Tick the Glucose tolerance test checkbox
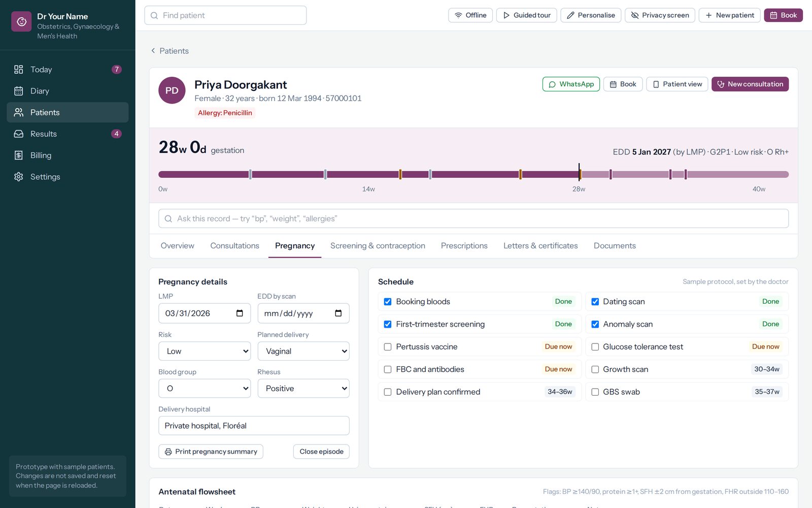 (595, 347)
